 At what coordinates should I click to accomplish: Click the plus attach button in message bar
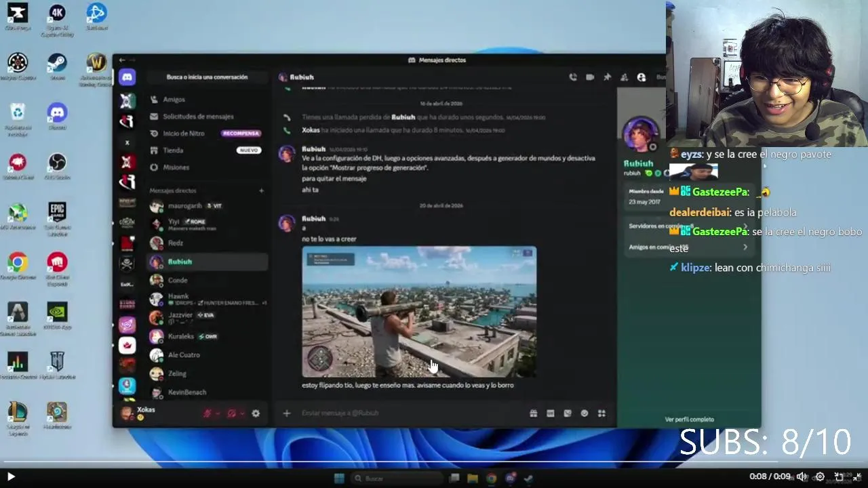point(287,413)
